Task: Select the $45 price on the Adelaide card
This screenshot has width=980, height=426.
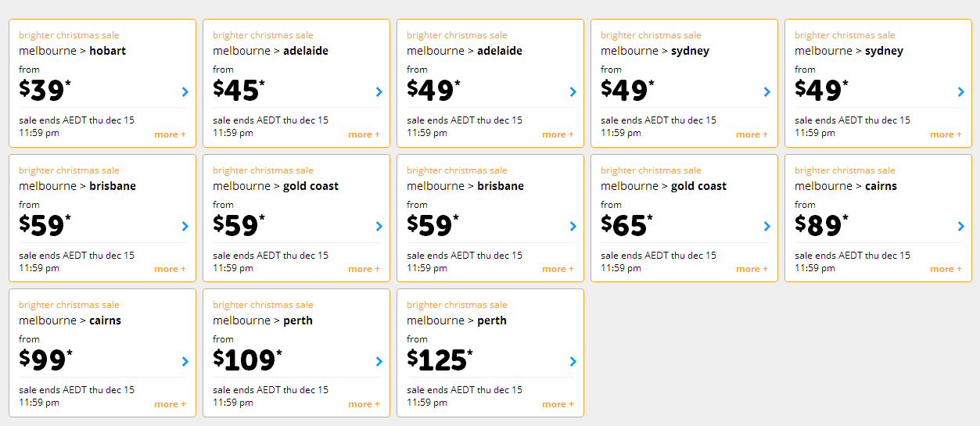Action: [240, 91]
